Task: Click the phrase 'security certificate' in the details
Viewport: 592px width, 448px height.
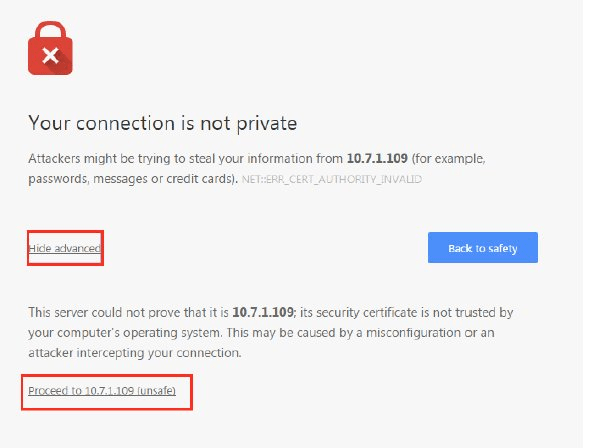Action: pyautogui.click(x=367, y=313)
